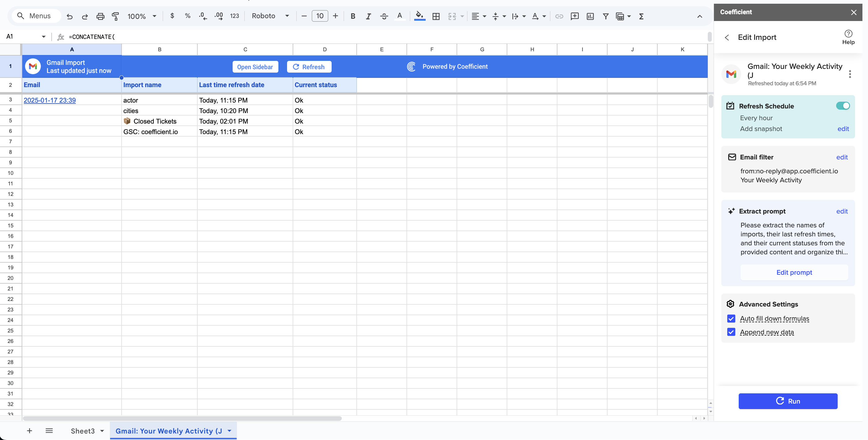The width and height of the screenshot is (868, 440).
Task: Click the insert comment icon
Action: 574,16
